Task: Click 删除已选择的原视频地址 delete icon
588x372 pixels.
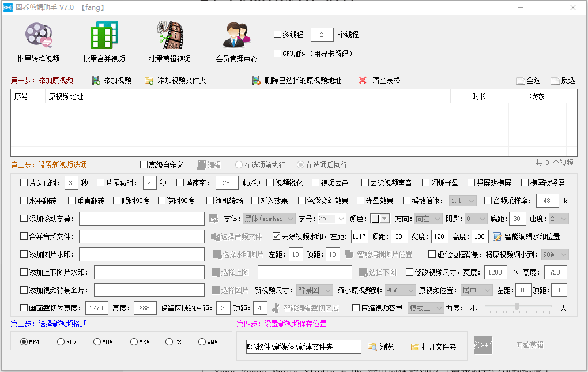Action: coord(256,81)
